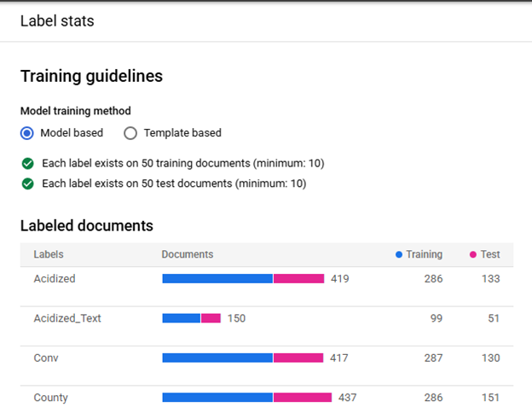
Task: Click the pink Test legend dot
Action: pos(473,254)
